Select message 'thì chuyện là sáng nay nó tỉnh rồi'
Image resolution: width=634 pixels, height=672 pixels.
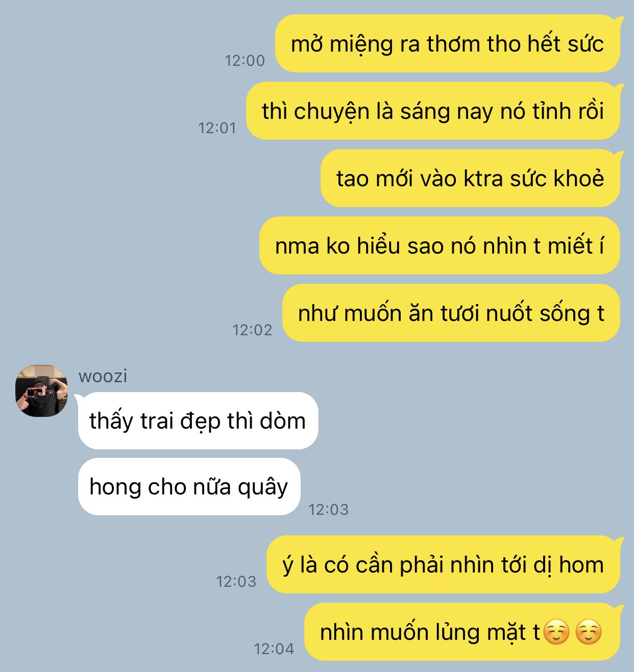[x=433, y=111]
